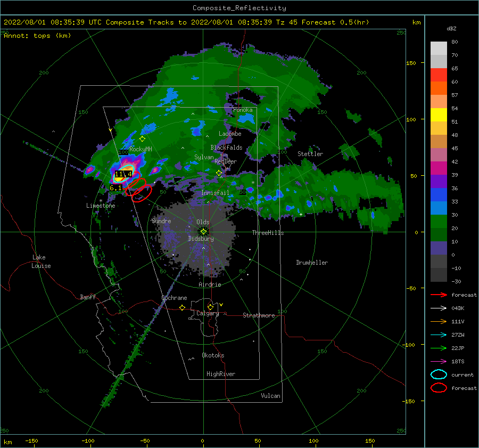Click the Sylvan label
Screen dimensions: 479x448
pyautogui.click(x=204, y=157)
